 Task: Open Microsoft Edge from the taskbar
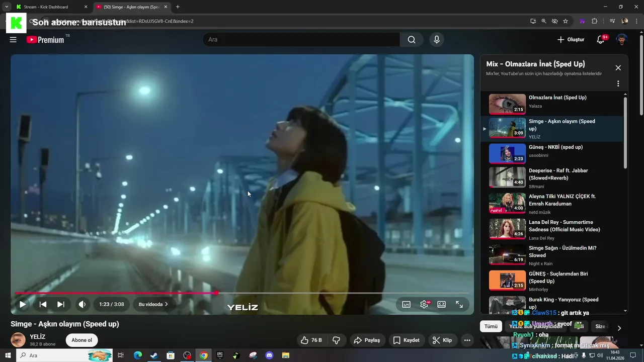click(x=138, y=355)
